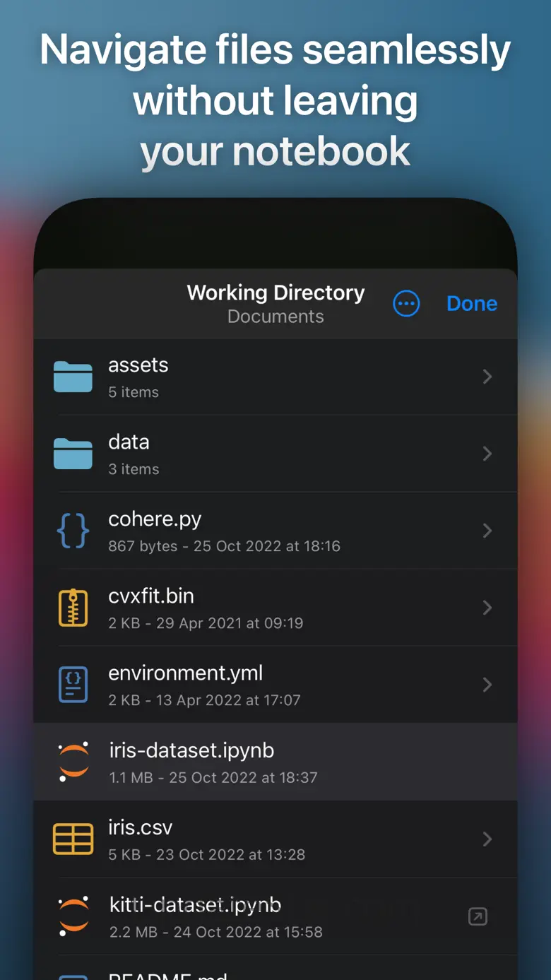Tap chevron beside environment.yml
Screen dimensions: 551x980
tap(487, 685)
